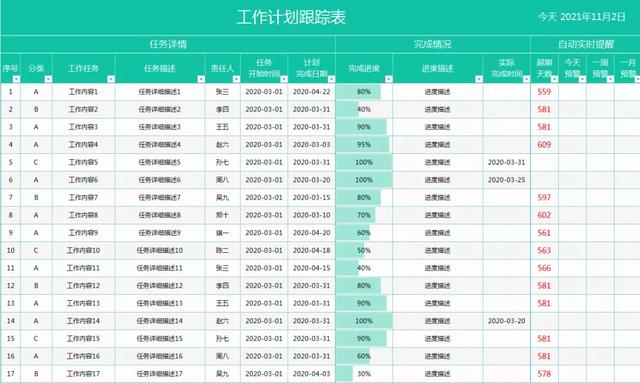Click overdue days value 597
This screenshot has height=383, width=640.
pos(544,197)
